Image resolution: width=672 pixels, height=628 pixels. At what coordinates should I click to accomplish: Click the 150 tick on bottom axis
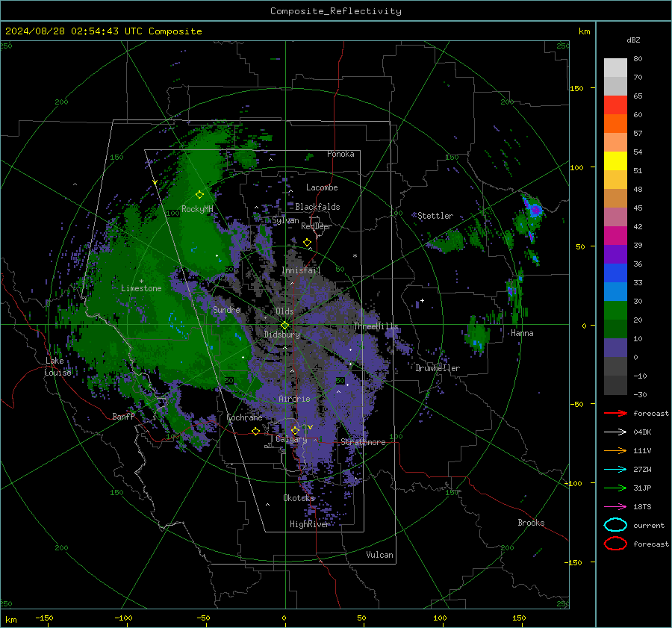(x=519, y=618)
